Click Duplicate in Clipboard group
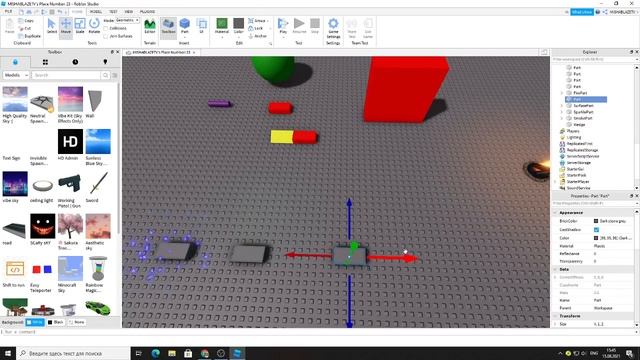The width and height of the screenshot is (640, 360). point(30,36)
